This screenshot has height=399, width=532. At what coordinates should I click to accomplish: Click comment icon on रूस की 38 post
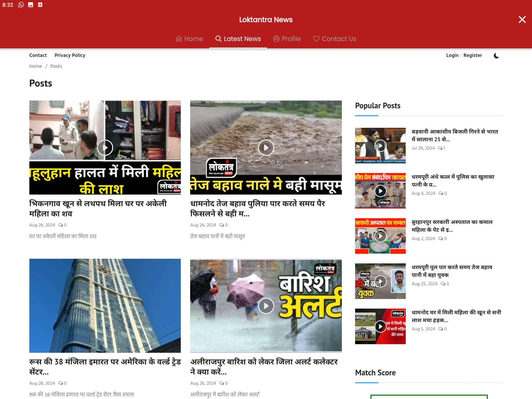(x=61, y=383)
